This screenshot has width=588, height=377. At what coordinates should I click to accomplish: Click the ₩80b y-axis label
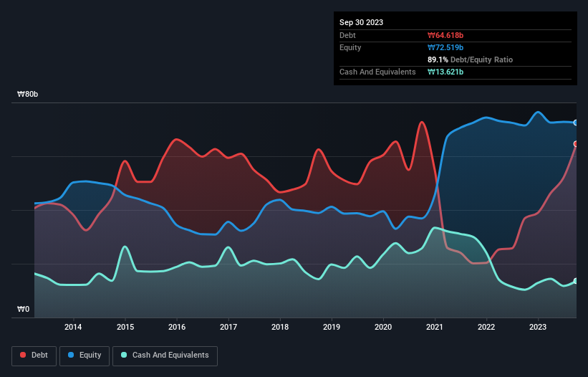pyautogui.click(x=28, y=94)
